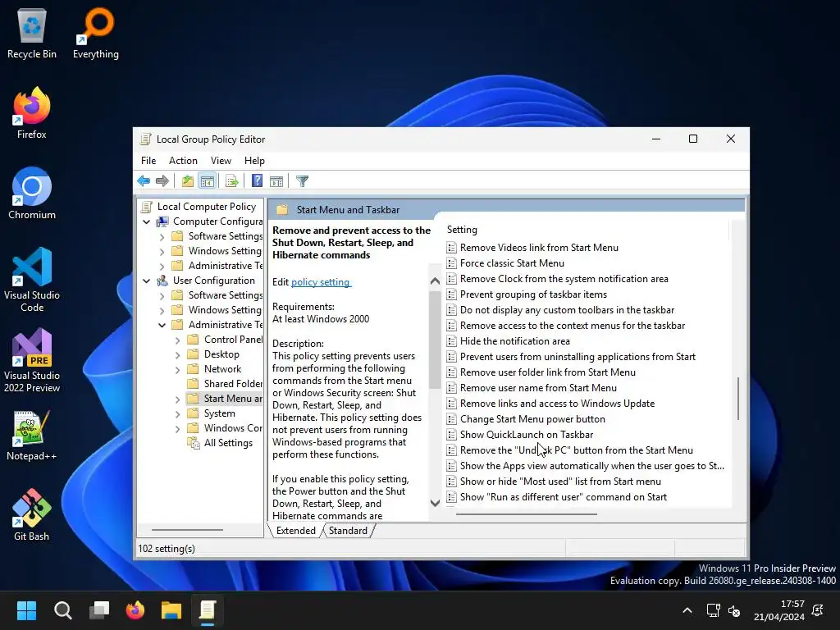
Task: Select 'Remove links and access to Windows Update'
Action: pyautogui.click(x=557, y=404)
